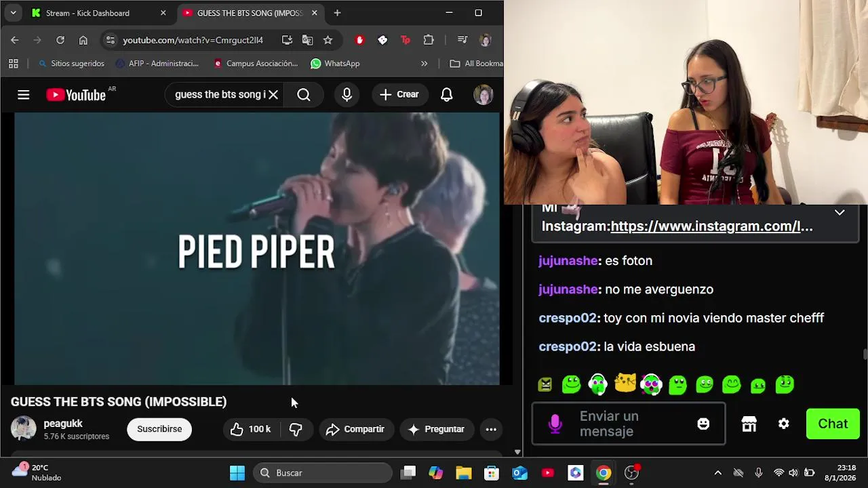
Task: Click the Enviar un mensaje field
Action: coord(629,424)
